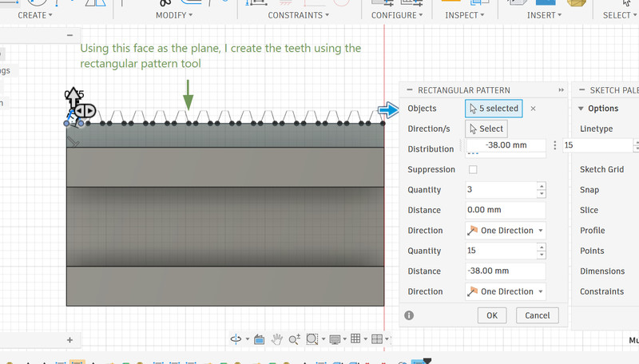This screenshot has width=639, height=364.
Task: Click the Distance field showing 0.00 mm
Action: [506, 210]
